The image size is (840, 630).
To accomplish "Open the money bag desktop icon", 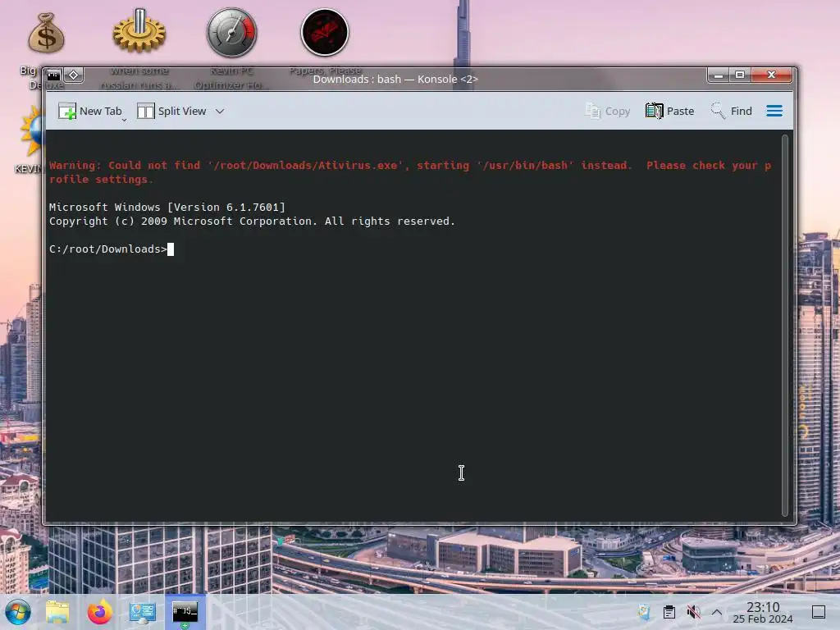I will (47, 33).
